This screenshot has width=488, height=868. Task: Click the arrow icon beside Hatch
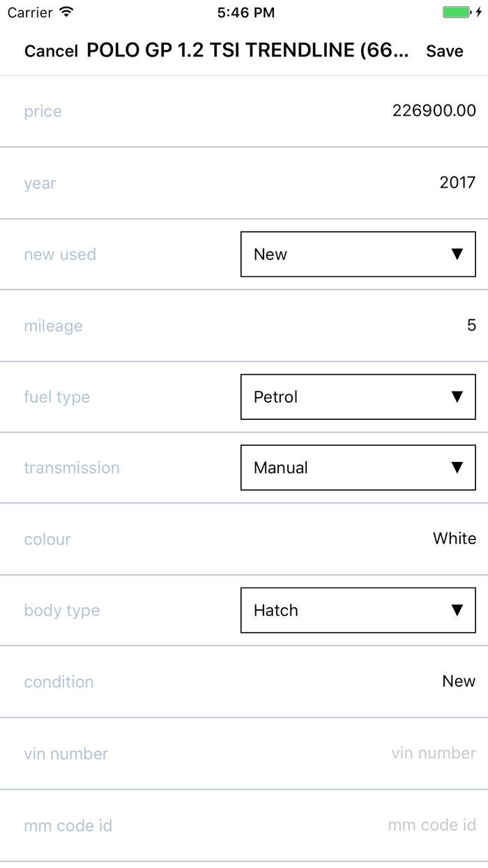pos(457,610)
